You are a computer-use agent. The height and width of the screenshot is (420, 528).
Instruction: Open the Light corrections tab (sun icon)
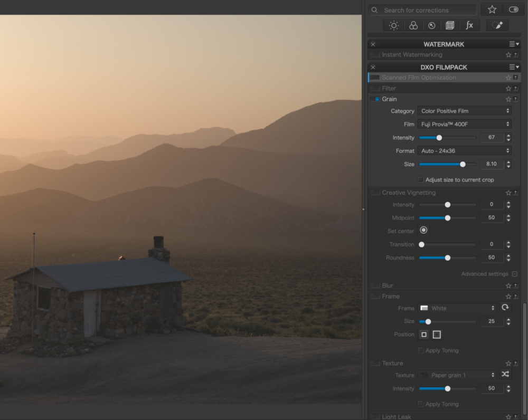394,25
